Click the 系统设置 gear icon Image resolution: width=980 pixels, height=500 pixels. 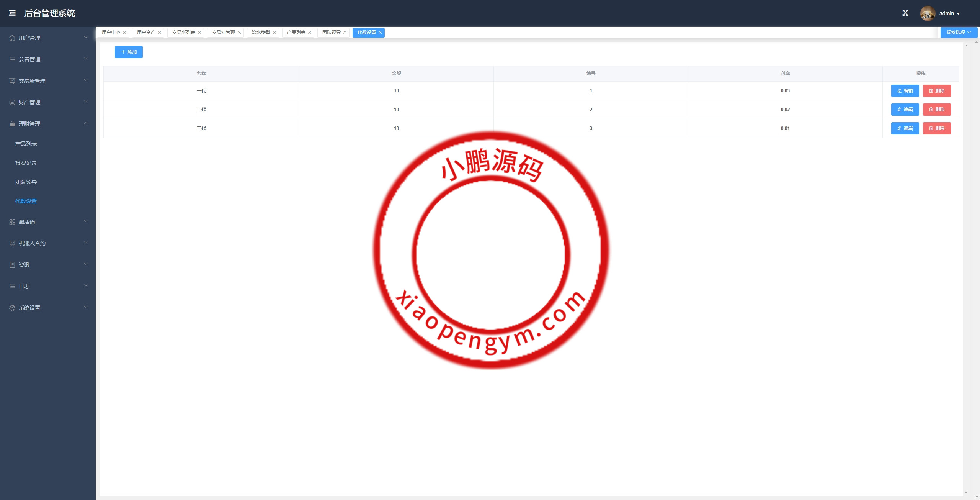[x=12, y=308]
